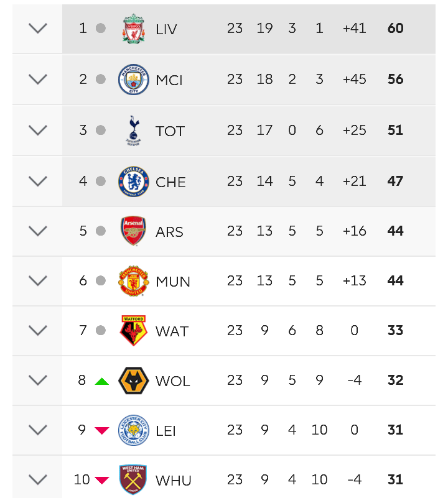Select the Watford club badge
The width and height of the screenshot is (448, 498).
134,330
